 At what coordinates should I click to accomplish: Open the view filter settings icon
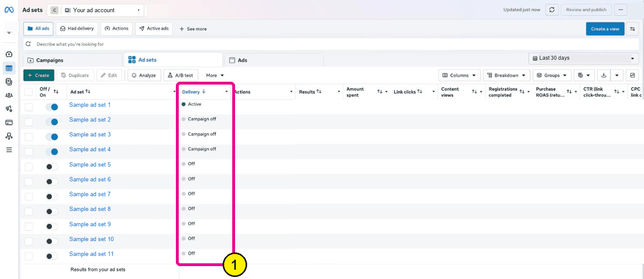pos(632,29)
